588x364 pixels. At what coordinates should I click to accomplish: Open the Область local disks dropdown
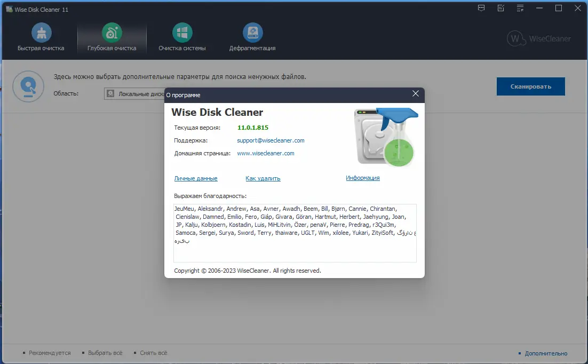coord(133,93)
